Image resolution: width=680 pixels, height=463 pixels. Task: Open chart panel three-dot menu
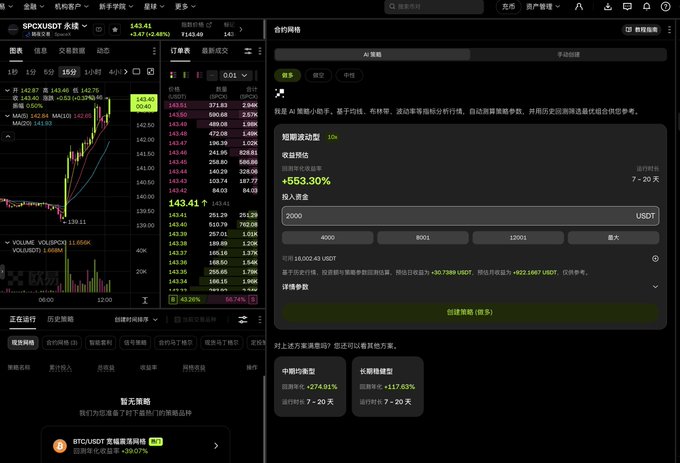[154, 51]
